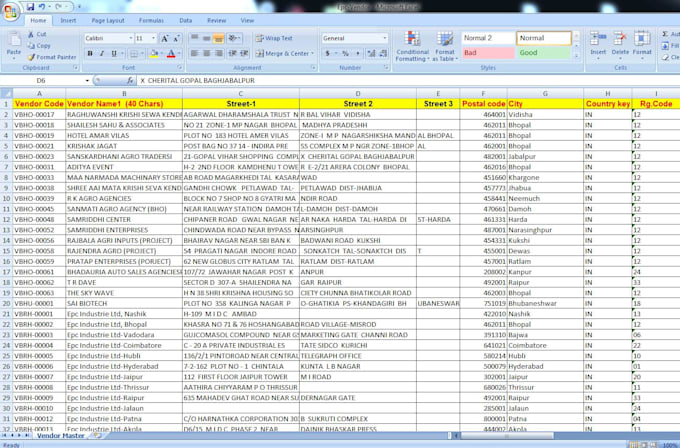Toggle italic formatting
The height and width of the screenshot is (448, 680).
click(x=101, y=54)
